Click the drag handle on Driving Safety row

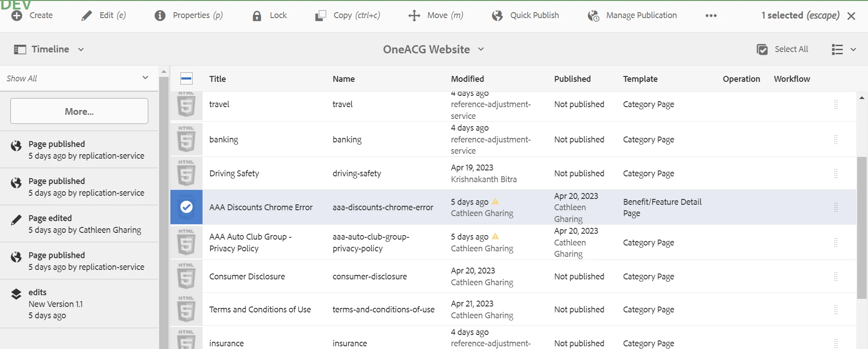click(836, 173)
